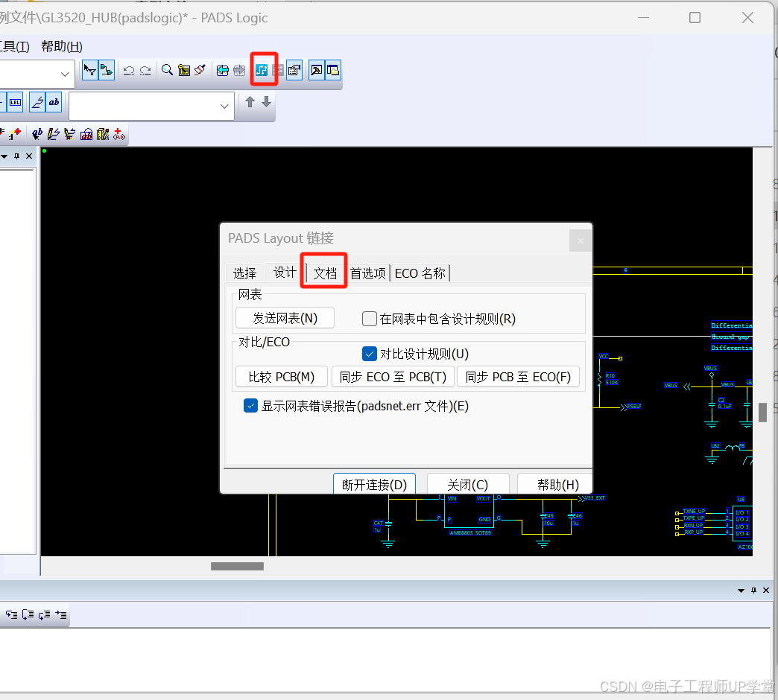Close the left project panel
Screen dimensions: 778x700
[x=29, y=156]
